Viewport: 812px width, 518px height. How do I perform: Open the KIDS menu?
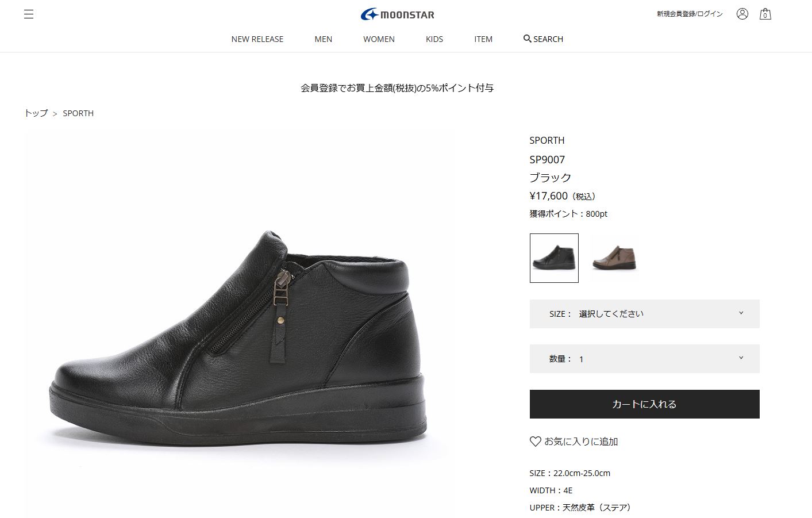434,39
